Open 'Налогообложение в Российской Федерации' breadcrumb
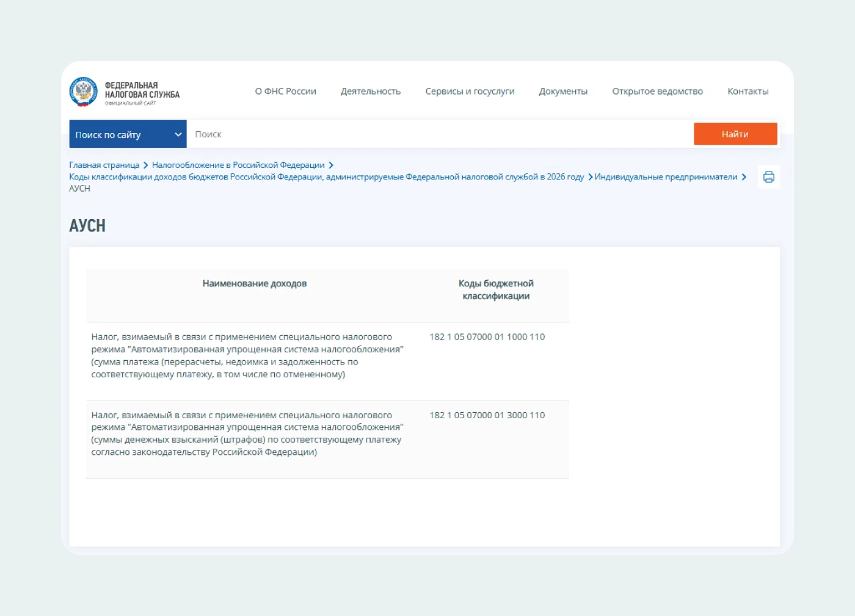Image resolution: width=855 pixels, height=616 pixels. (238, 165)
